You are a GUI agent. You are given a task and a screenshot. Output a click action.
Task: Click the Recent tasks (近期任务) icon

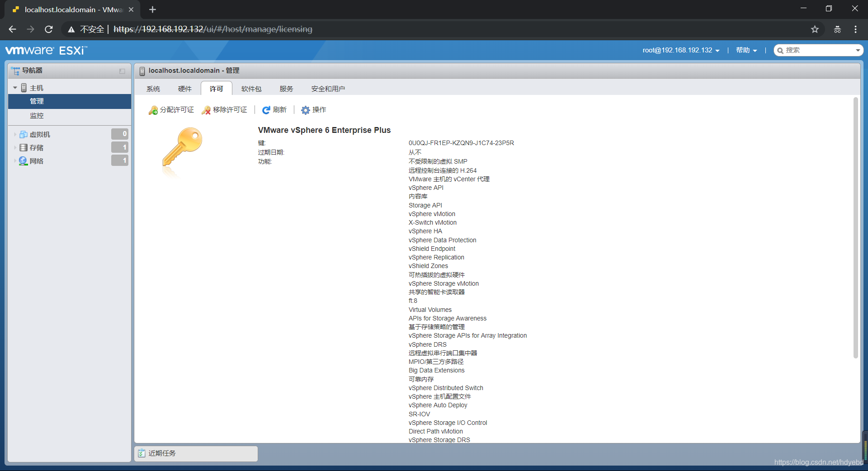[x=142, y=453]
